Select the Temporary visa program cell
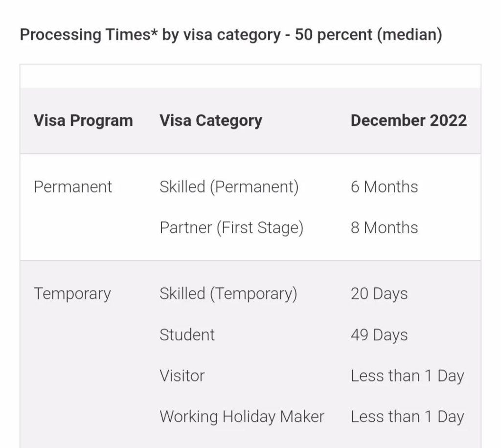 (72, 294)
